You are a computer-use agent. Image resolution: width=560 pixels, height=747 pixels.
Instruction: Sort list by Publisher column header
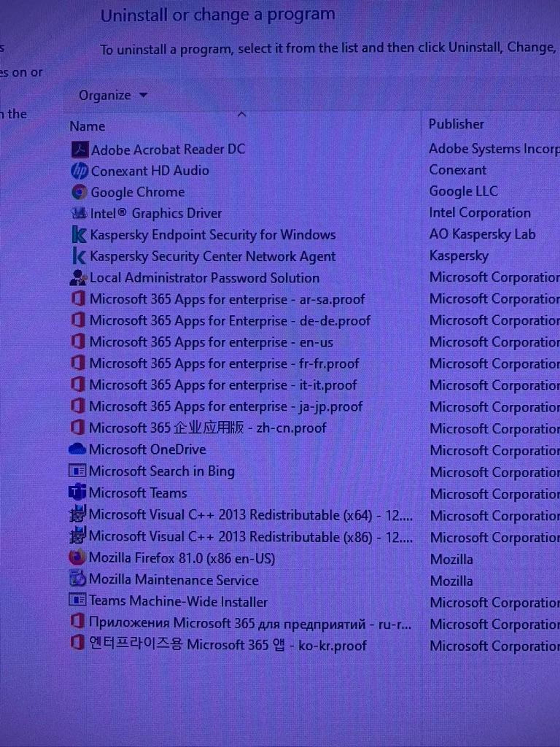(x=456, y=124)
